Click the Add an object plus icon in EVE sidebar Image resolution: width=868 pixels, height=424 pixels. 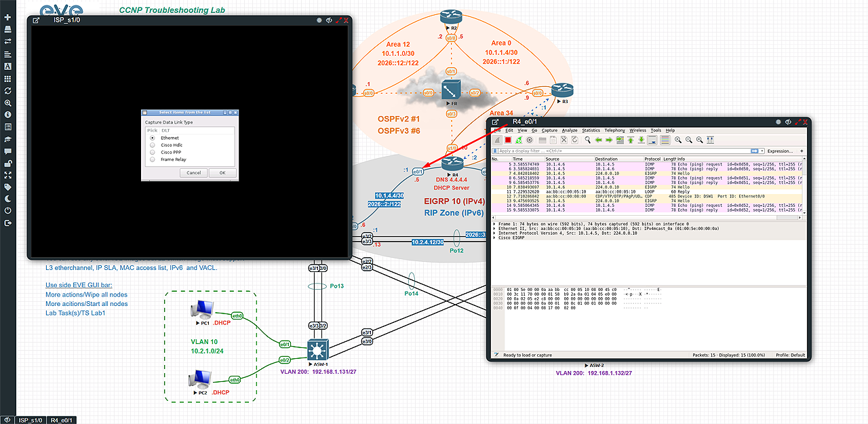tap(7, 17)
